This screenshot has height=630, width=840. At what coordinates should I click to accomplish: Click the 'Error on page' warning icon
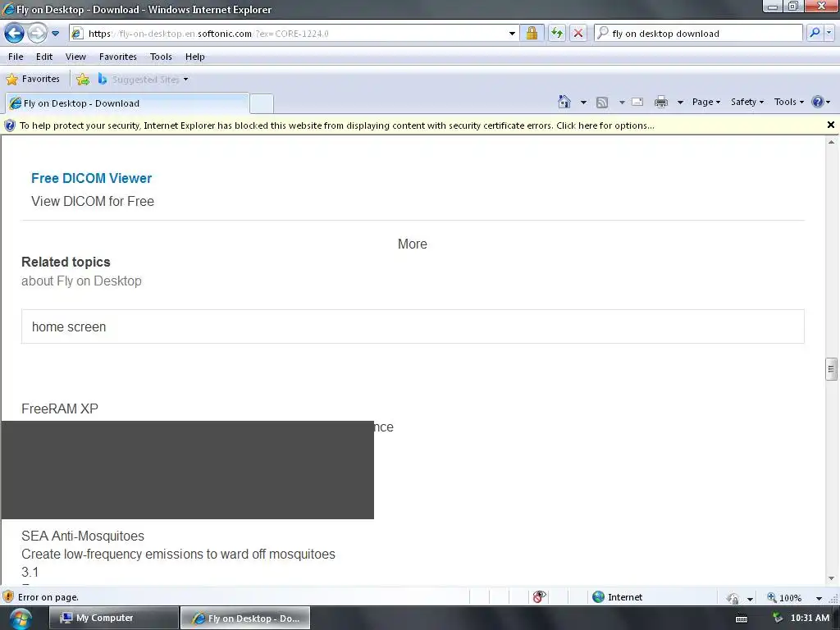(8, 597)
